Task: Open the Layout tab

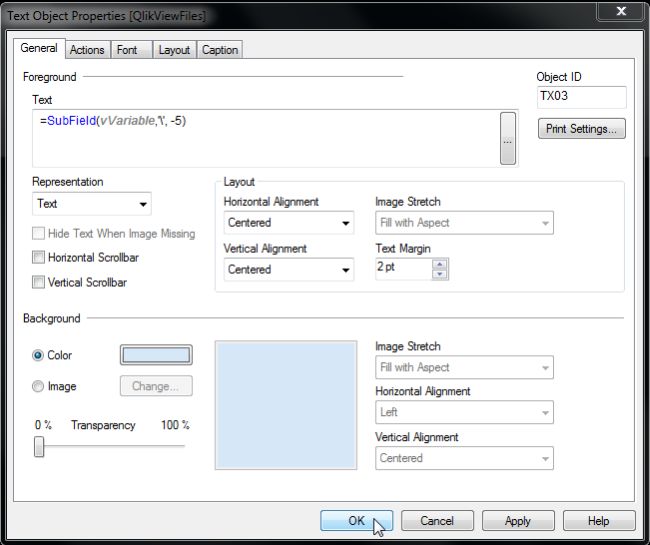Action: click(174, 50)
